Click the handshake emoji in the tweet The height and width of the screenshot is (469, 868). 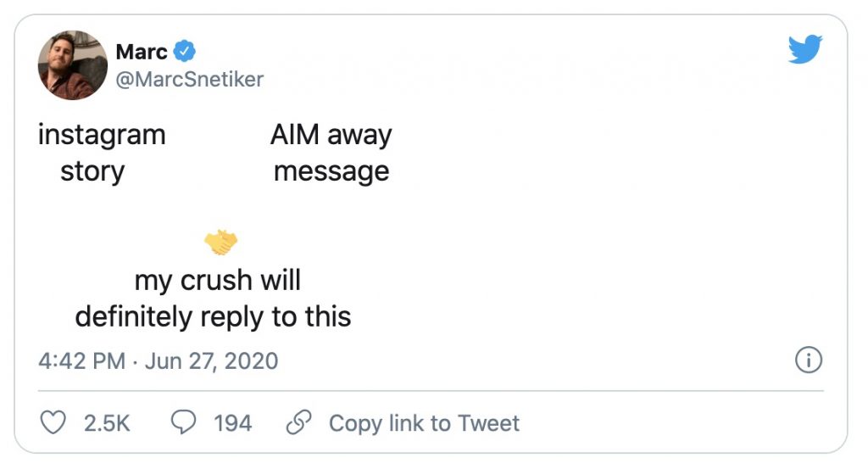(221, 243)
